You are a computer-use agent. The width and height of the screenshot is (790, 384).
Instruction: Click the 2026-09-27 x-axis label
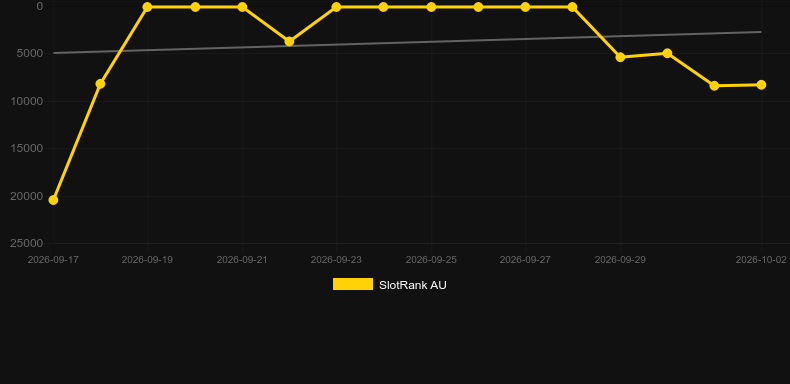coord(525,260)
